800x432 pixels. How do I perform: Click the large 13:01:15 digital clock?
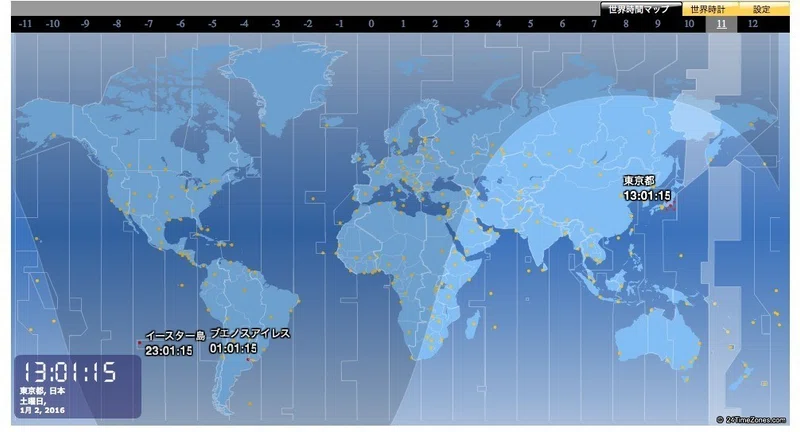70,371
